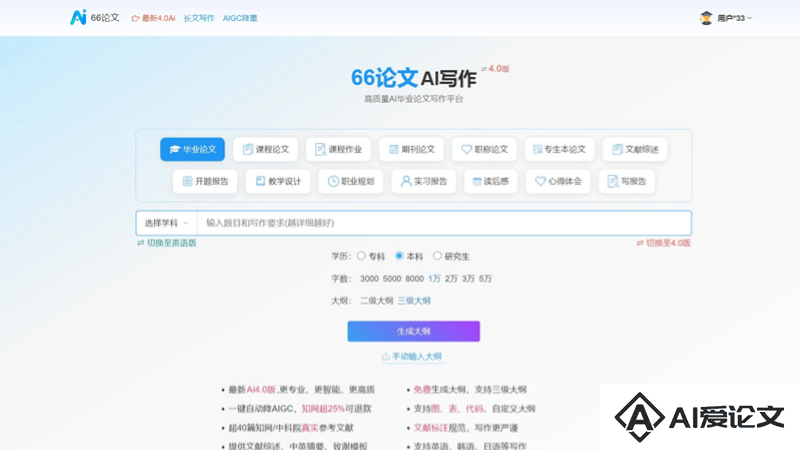Select the 教学设计 tab
Viewport: 800px width, 450px height.
278,181
